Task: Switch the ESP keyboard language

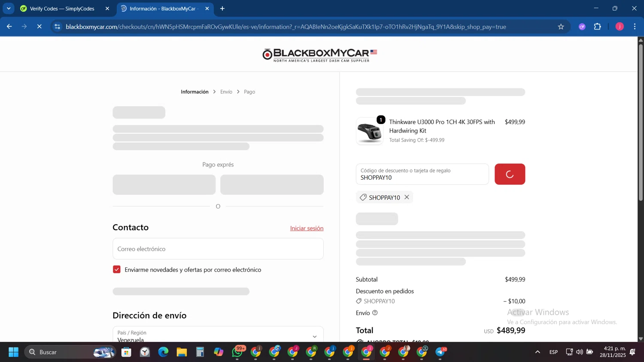Action: coord(553,352)
